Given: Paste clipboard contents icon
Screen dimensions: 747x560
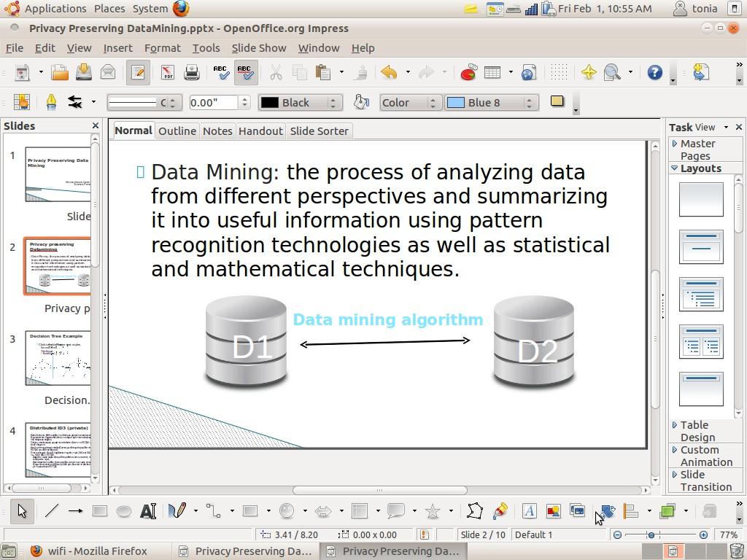Looking at the screenshot, I should 323,72.
